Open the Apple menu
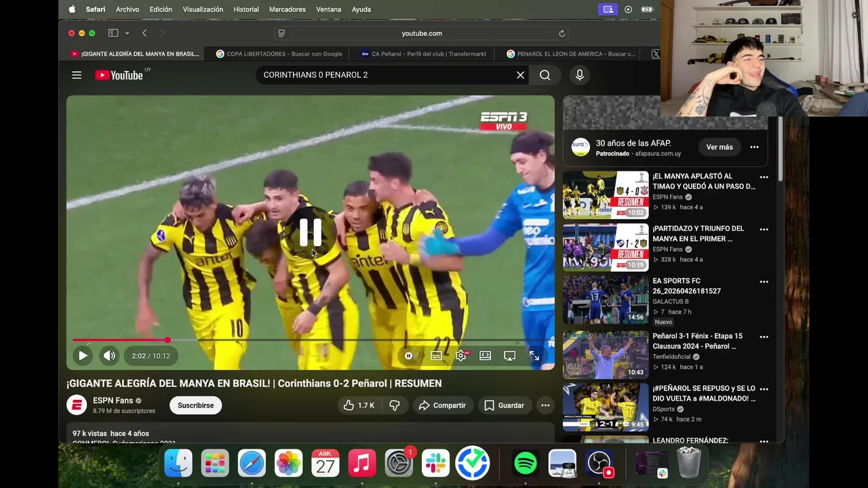Screen dimensions: 868x488 72,9
